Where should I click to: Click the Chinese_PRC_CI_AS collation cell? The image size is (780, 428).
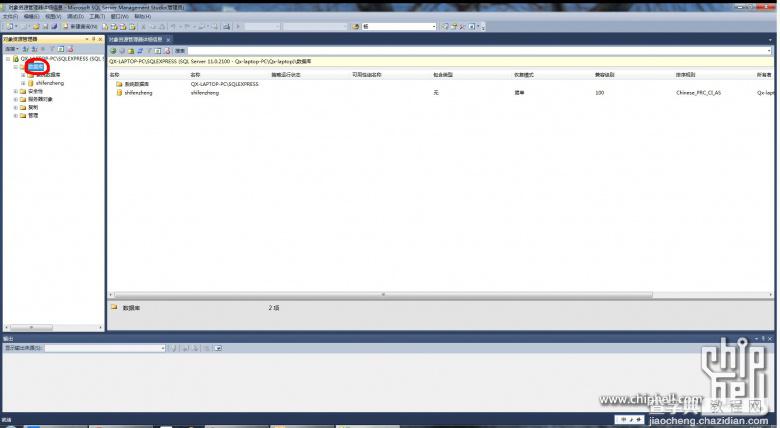(698, 93)
